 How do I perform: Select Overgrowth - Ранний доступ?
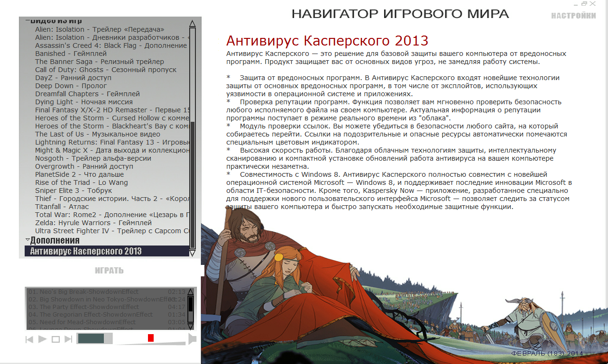coord(84,166)
